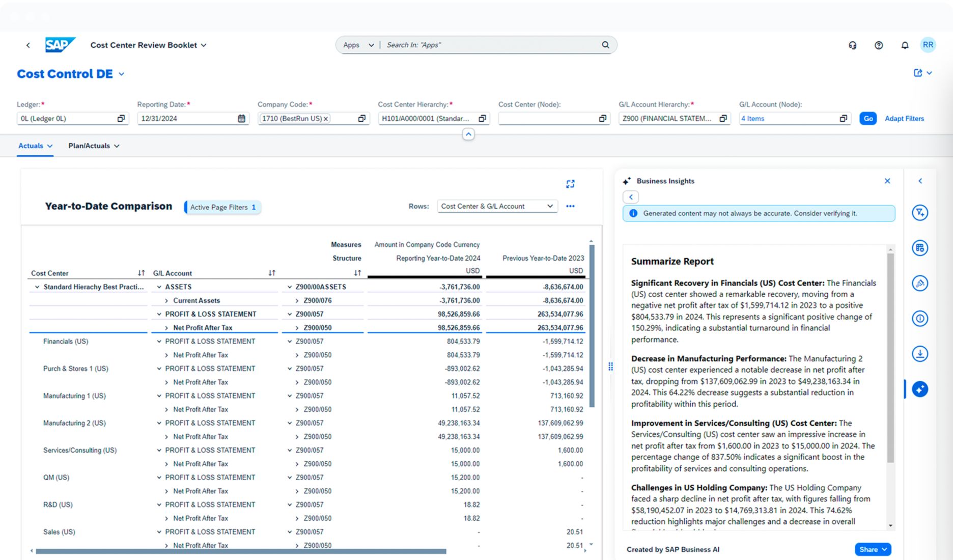The width and height of the screenshot is (953, 560).
Task: Click the Cost Center (Node) input field
Action: 547,119
